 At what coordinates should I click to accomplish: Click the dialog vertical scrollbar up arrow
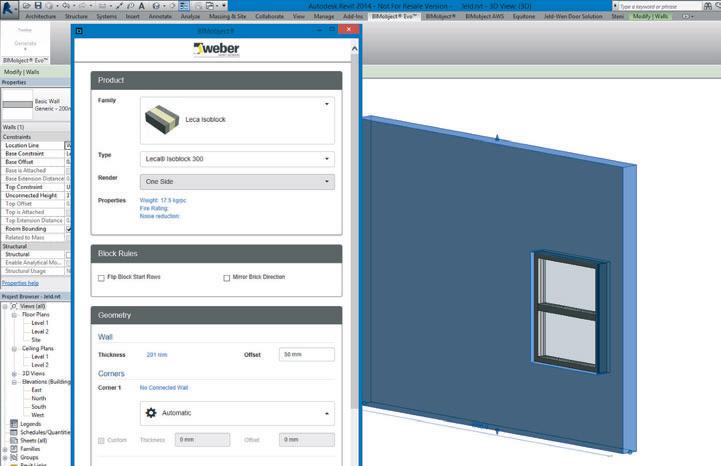[x=355, y=49]
